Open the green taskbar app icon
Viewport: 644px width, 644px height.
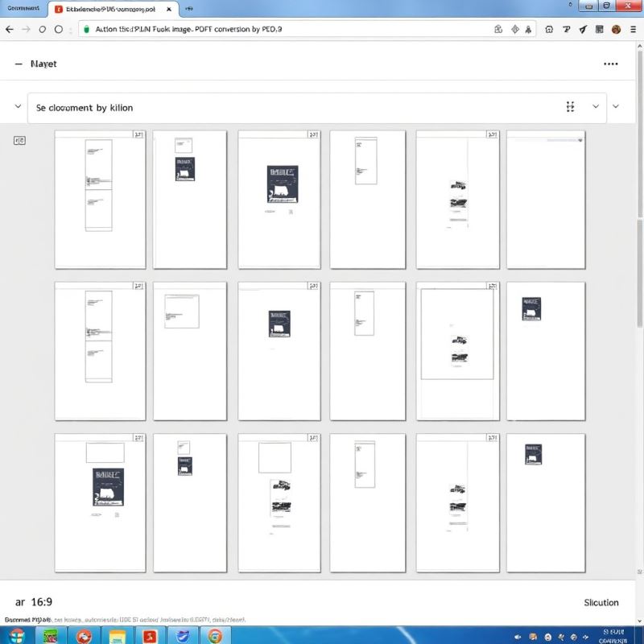(51, 636)
